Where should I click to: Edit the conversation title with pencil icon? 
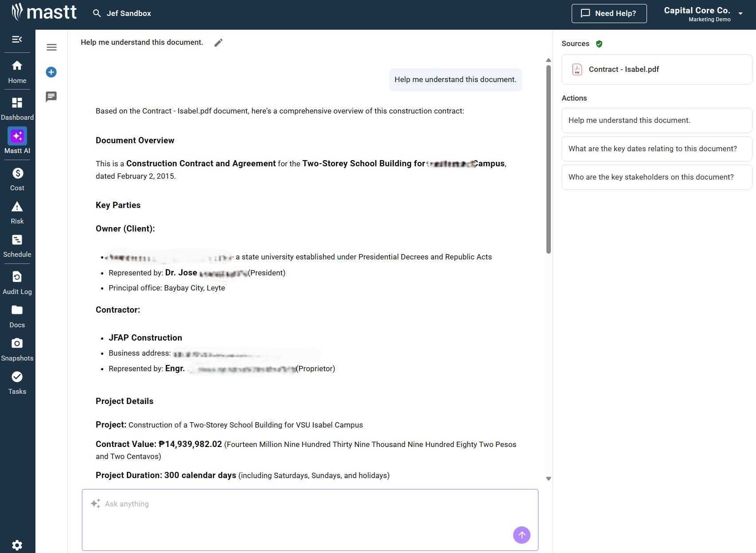coord(218,43)
